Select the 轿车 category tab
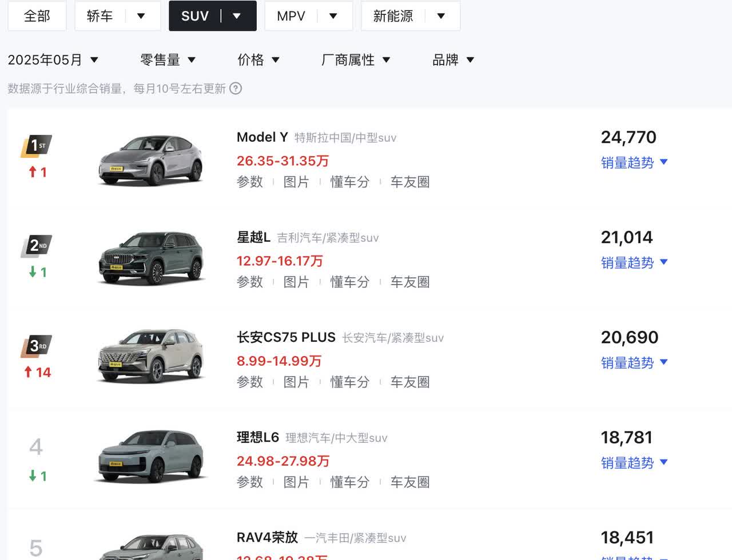732x560 pixels. click(100, 16)
